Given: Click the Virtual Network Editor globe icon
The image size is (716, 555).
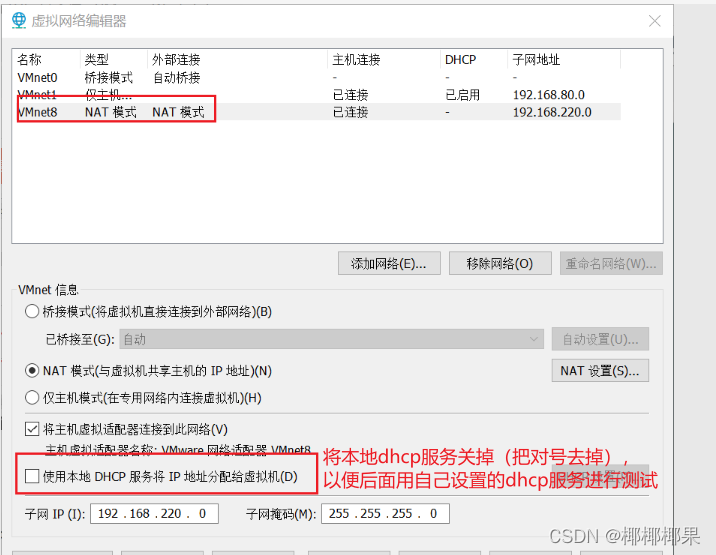Looking at the screenshot, I should (19, 21).
